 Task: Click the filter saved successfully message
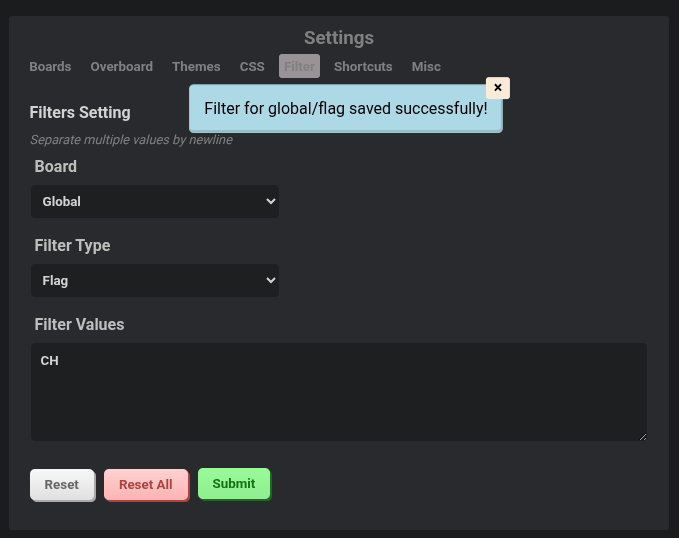click(345, 109)
